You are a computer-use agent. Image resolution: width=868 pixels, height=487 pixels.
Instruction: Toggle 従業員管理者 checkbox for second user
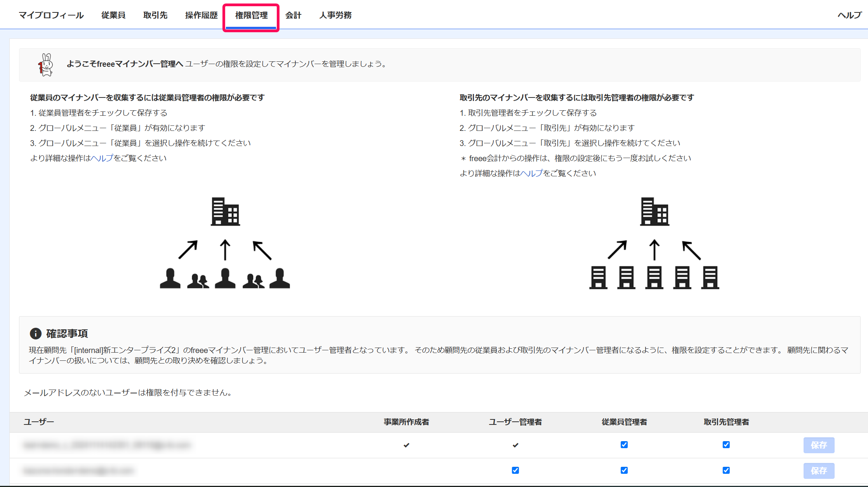(x=624, y=470)
